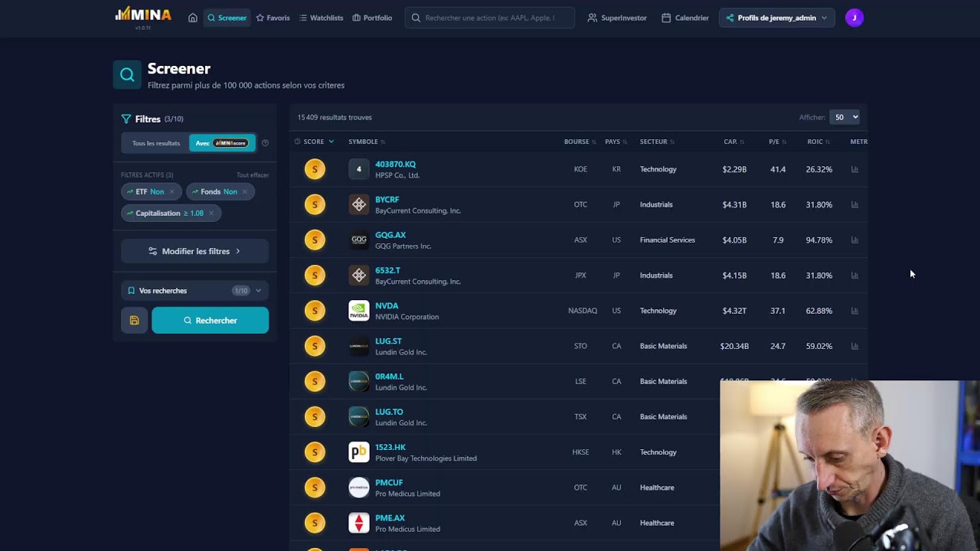Sort by SCORE column

314,142
